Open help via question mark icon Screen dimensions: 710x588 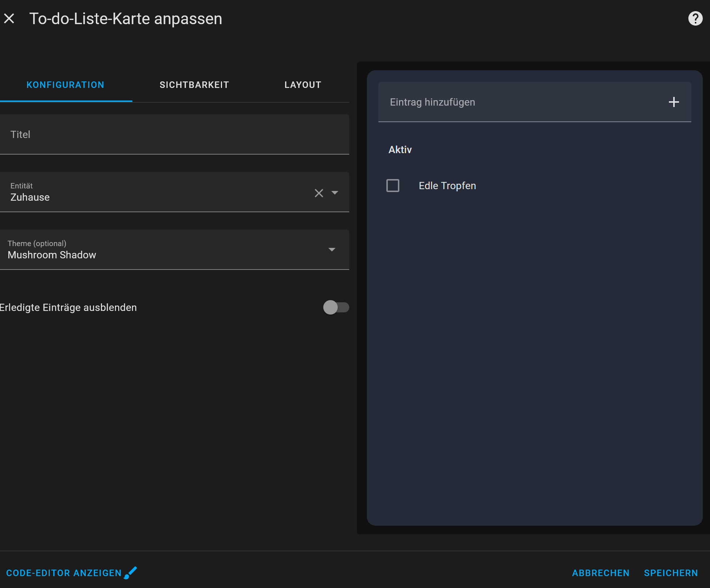point(695,18)
